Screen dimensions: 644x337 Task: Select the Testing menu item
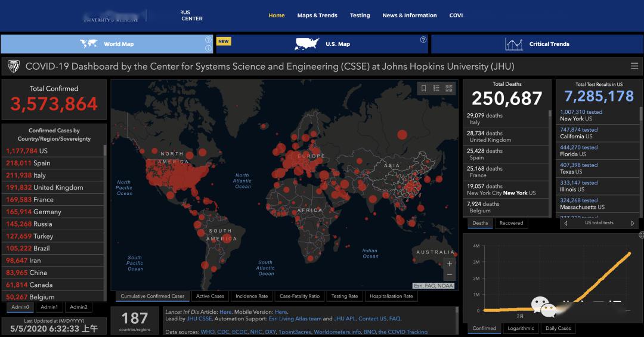click(x=360, y=16)
